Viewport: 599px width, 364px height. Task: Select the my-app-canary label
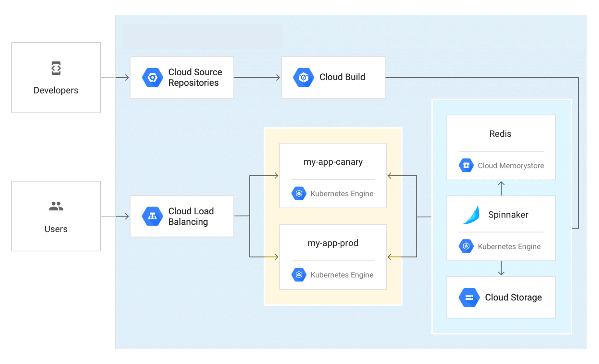point(333,162)
